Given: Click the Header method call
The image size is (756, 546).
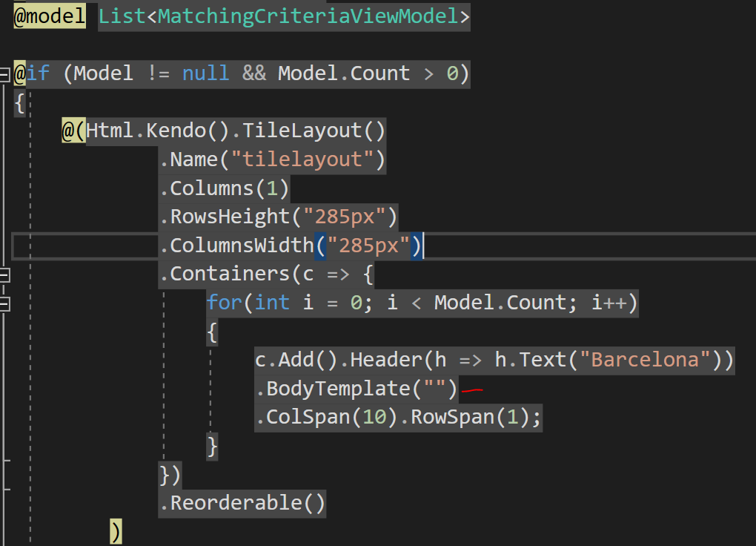Looking at the screenshot, I should [386, 360].
